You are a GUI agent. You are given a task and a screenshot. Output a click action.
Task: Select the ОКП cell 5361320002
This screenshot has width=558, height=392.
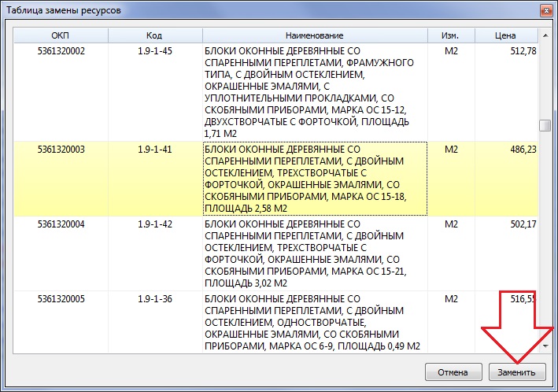[61, 92]
